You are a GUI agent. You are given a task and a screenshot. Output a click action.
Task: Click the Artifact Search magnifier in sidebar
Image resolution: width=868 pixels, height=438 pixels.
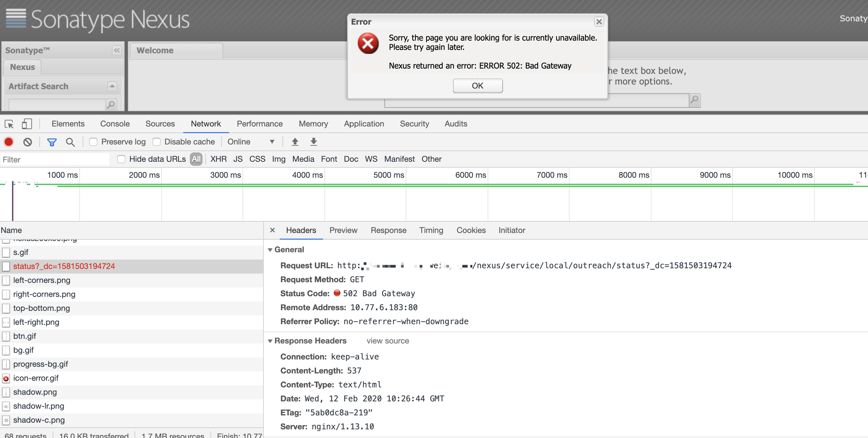point(111,105)
